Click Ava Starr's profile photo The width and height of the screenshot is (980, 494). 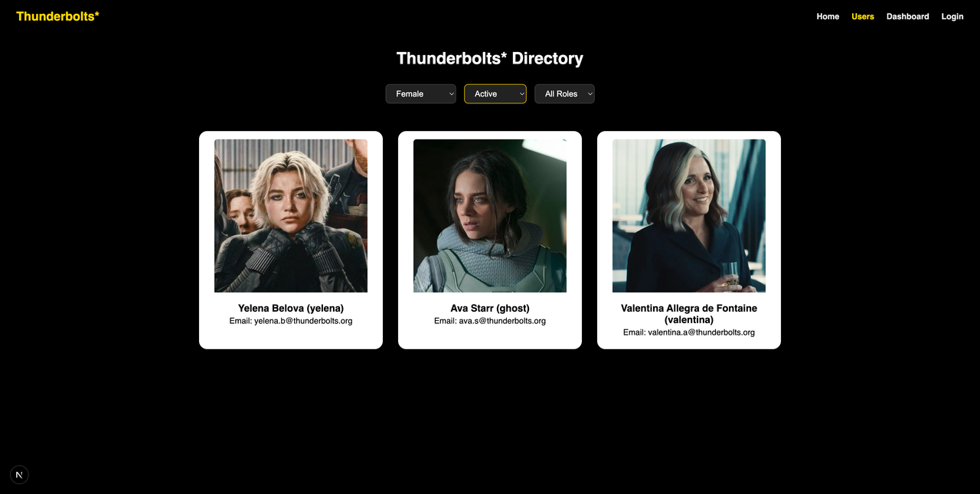point(490,216)
